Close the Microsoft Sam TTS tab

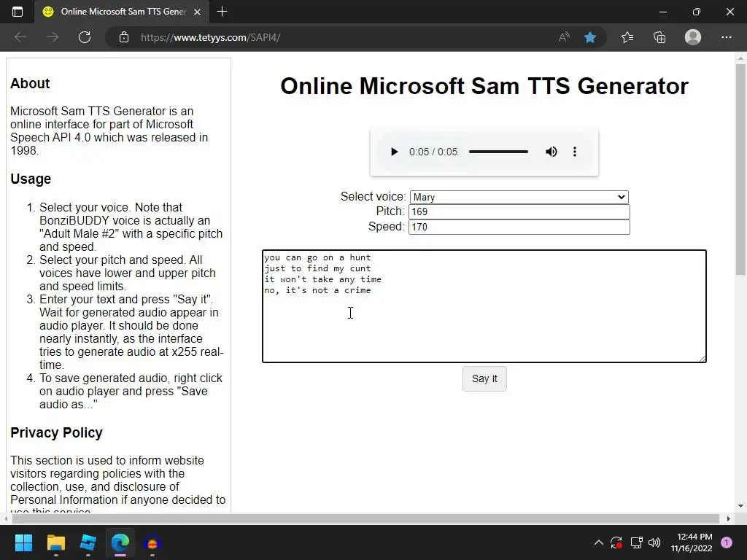[197, 12]
